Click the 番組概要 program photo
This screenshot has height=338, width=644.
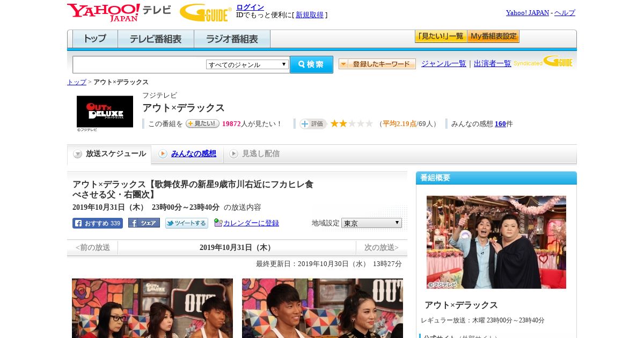(496, 242)
